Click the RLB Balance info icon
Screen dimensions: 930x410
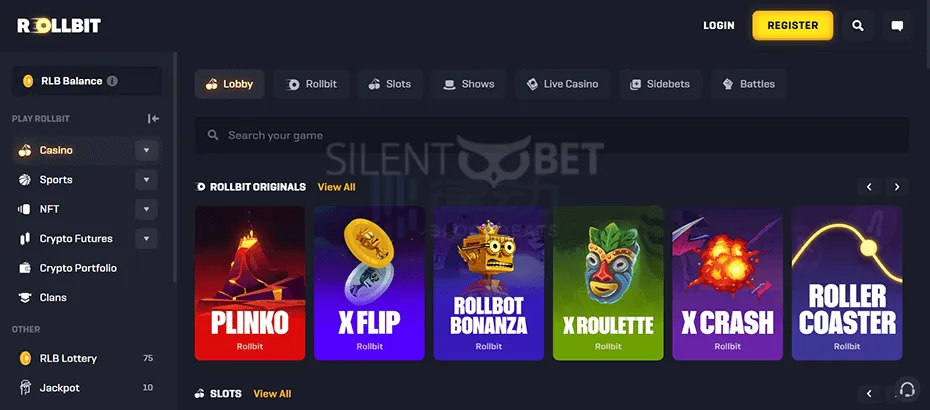point(112,81)
